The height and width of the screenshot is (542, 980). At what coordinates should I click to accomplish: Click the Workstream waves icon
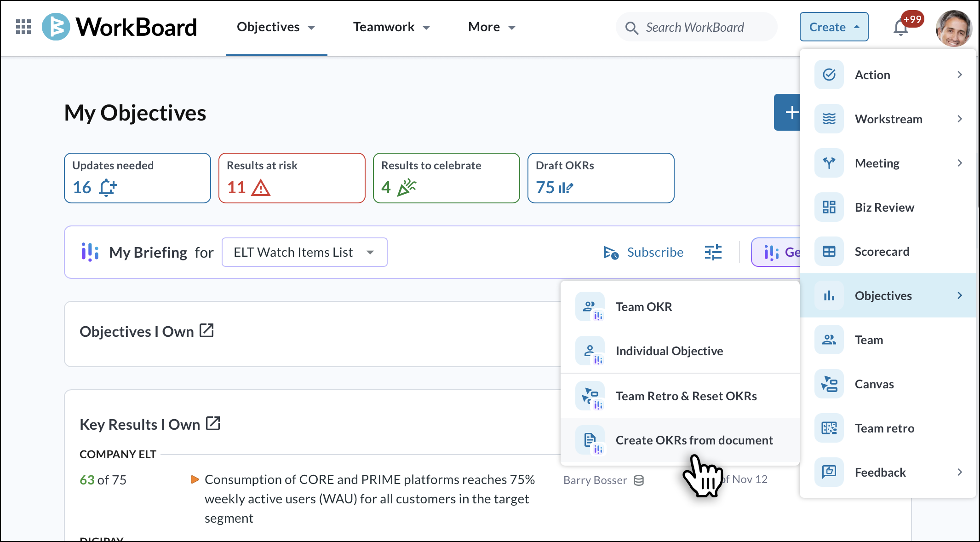point(829,119)
